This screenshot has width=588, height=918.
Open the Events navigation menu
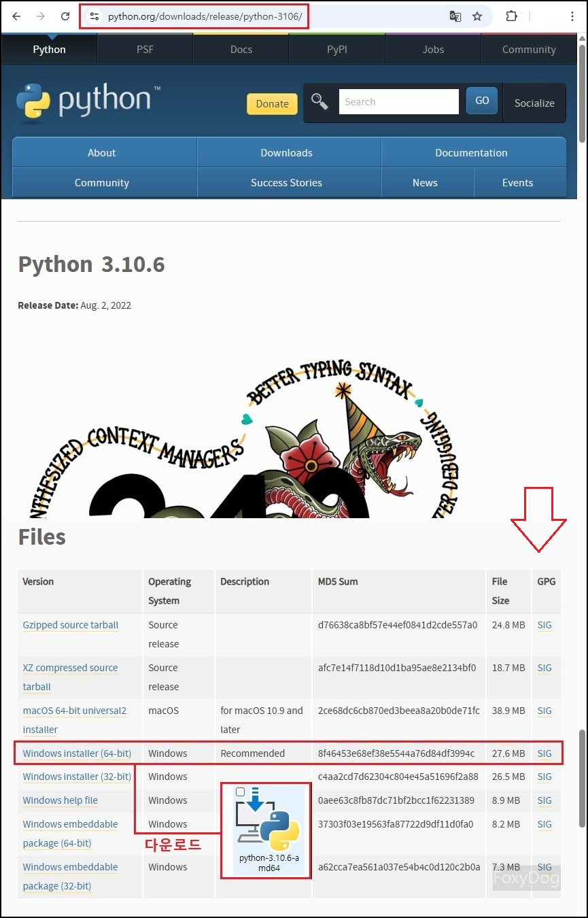pyautogui.click(x=517, y=183)
